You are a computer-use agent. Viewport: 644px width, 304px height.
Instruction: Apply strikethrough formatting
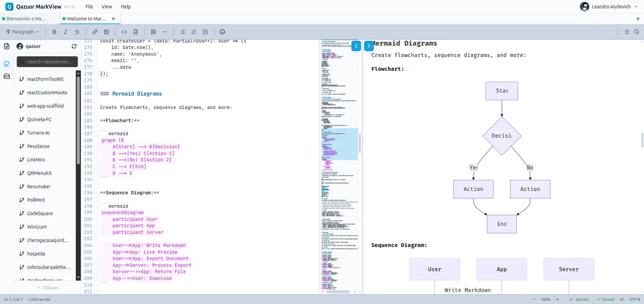pyautogui.click(x=77, y=32)
